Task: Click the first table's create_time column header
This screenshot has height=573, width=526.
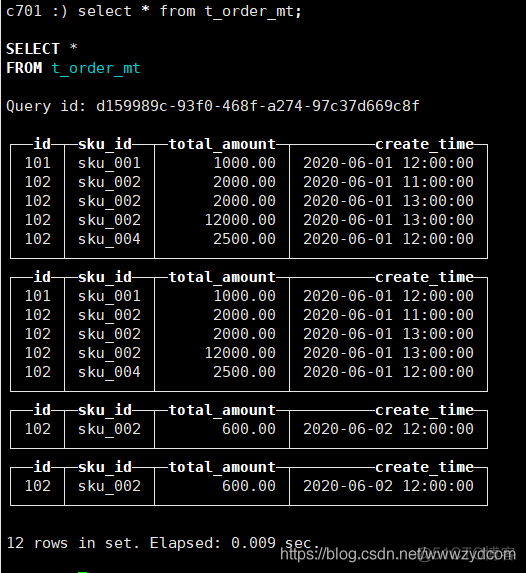Action: 424,144
